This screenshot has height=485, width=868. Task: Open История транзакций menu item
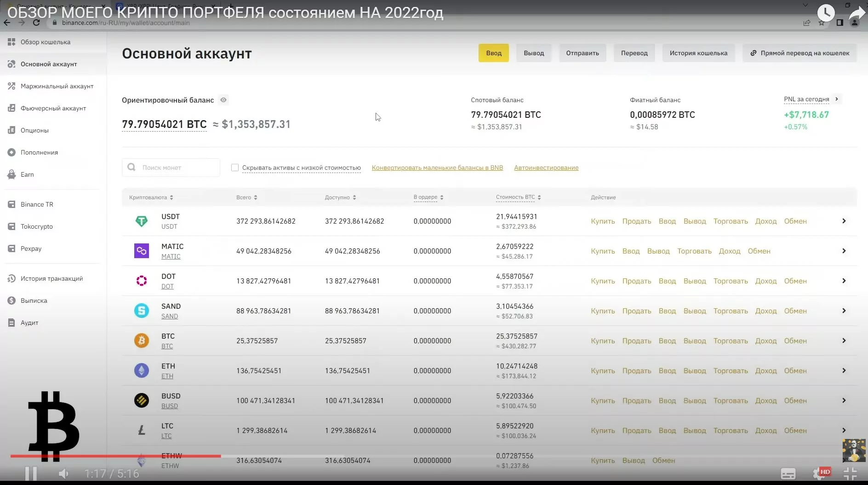(x=52, y=278)
